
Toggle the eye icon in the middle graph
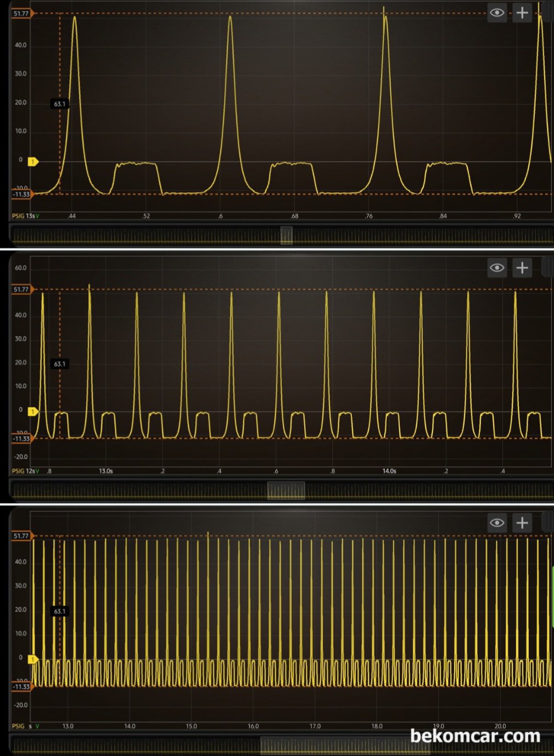tap(497, 268)
